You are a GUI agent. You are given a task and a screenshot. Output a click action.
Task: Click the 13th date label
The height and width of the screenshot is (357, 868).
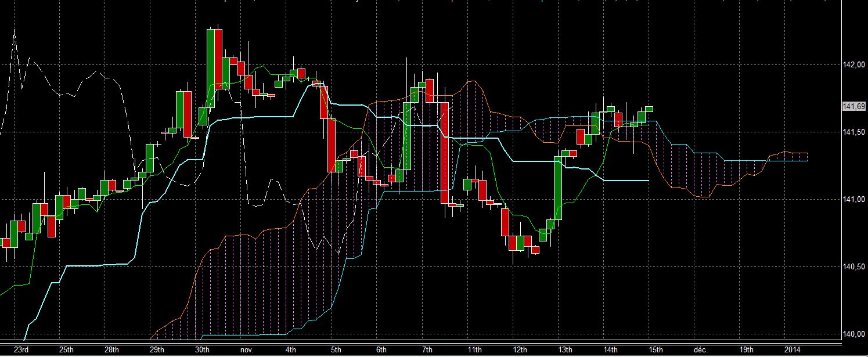[x=566, y=349]
